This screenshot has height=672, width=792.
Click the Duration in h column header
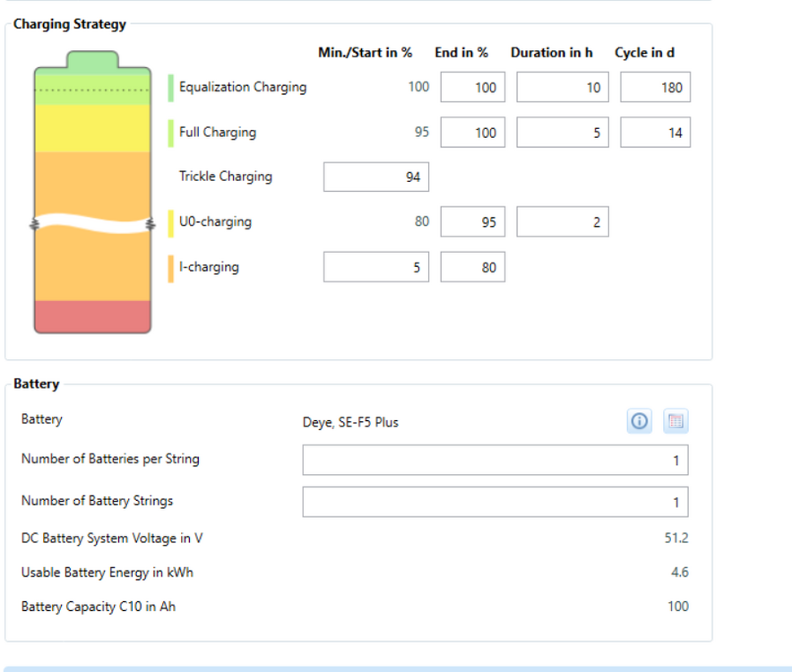point(552,53)
